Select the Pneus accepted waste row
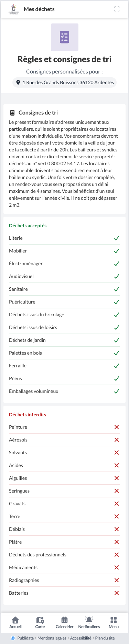Screen dimensions: 129x644 [x=65, y=378]
